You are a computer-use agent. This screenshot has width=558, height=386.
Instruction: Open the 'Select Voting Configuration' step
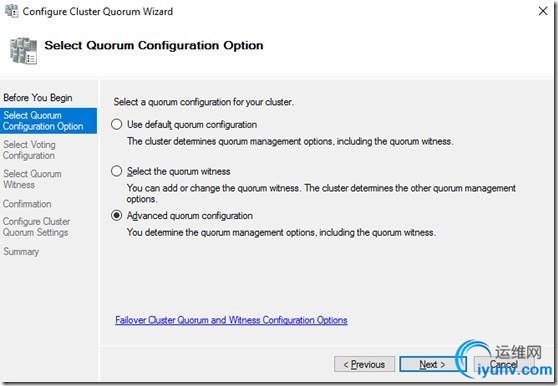[30, 150]
